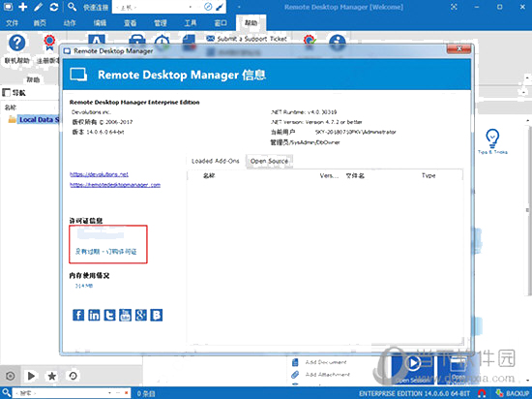The width and height of the screenshot is (532, 399).
Task: Click the BACKUP status bar item
Action: 513,393
